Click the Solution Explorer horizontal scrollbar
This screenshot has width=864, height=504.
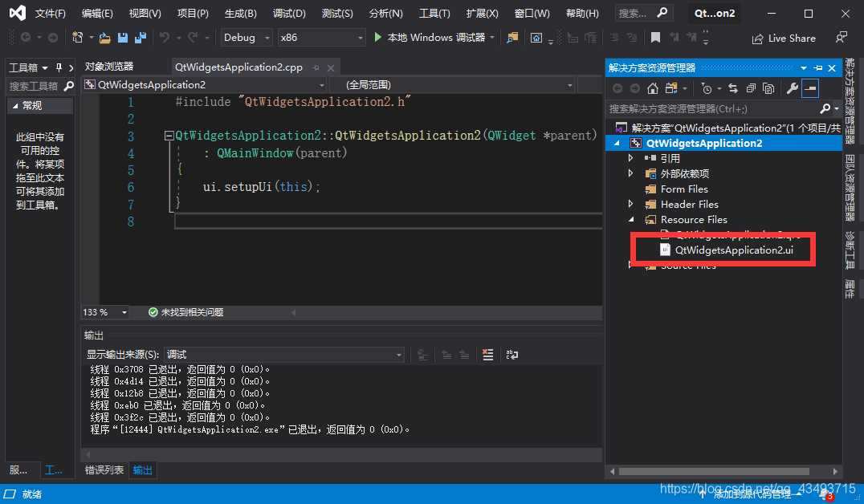pyautogui.click(x=714, y=472)
